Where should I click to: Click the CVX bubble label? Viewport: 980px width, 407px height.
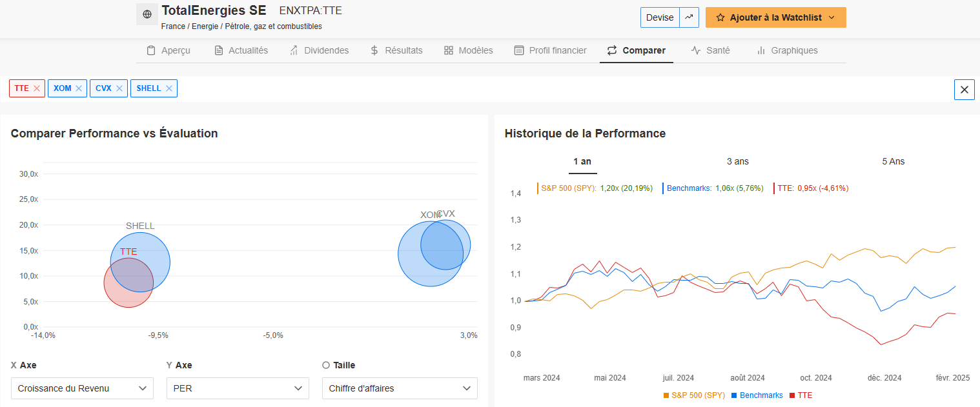446,213
